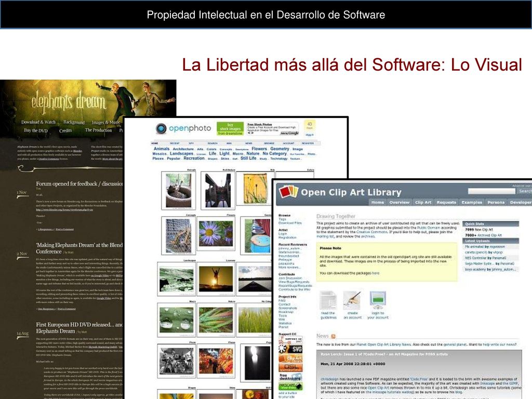This screenshot has width=532, height=399.
Task: Click the openphoto camera lens logo
Action: 161,128
